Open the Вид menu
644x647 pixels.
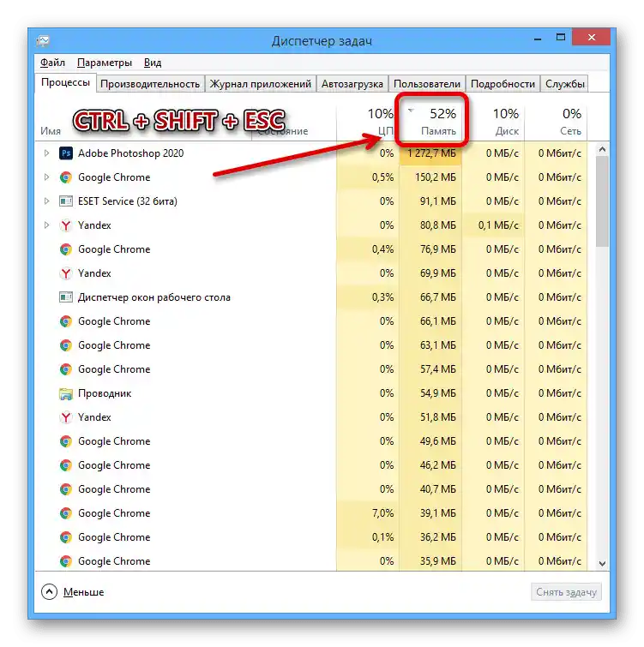point(153,63)
